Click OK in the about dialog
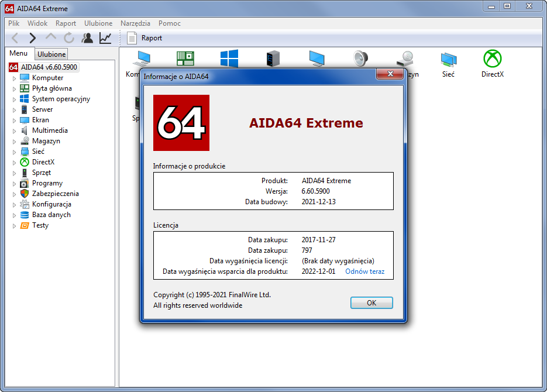The width and height of the screenshot is (547, 392). point(371,302)
